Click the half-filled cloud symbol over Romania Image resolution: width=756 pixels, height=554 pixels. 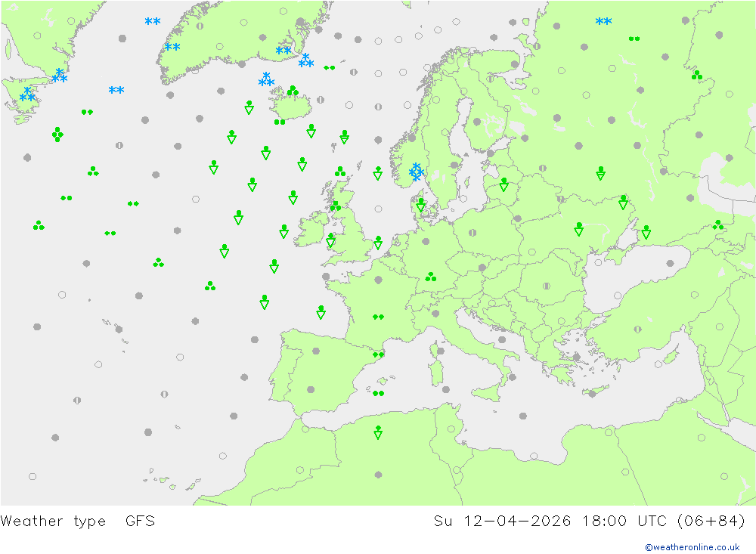(547, 286)
